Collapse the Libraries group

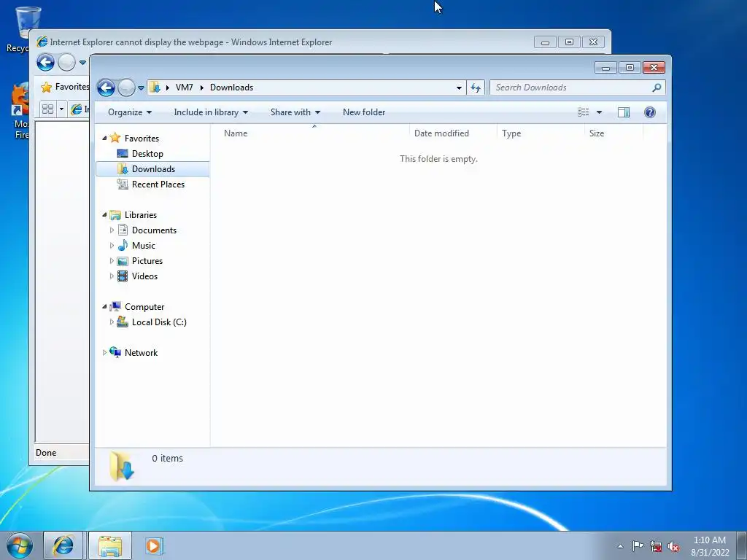click(x=104, y=215)
